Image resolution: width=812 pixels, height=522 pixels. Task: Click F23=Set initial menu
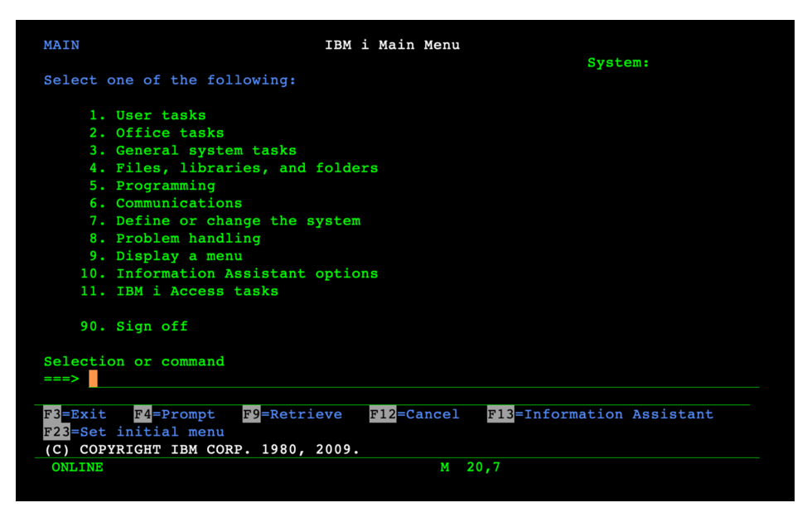133,432
